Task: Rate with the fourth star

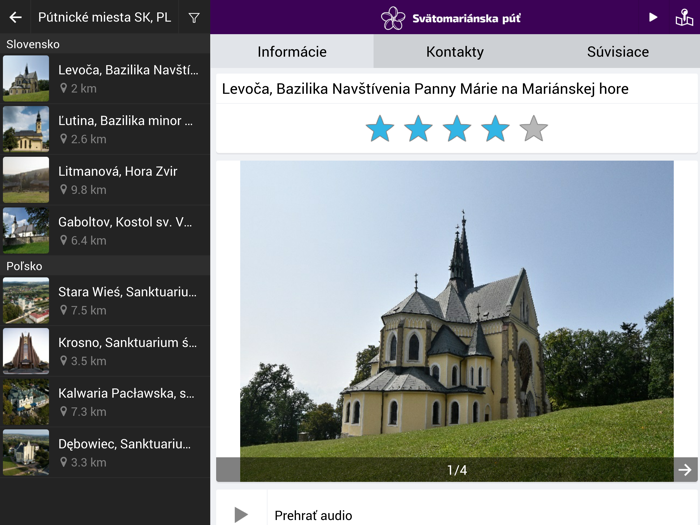Action: click(x=495, y=129)
